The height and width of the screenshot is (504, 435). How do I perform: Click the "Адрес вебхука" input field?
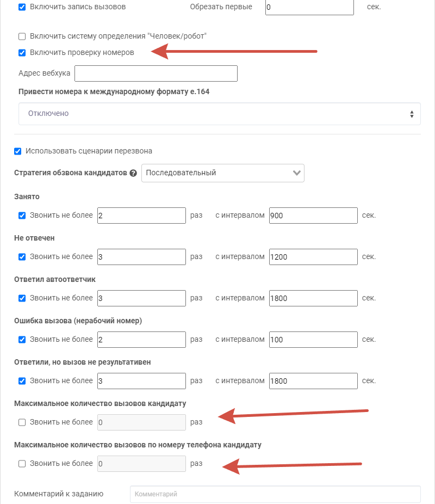point(156,73)
